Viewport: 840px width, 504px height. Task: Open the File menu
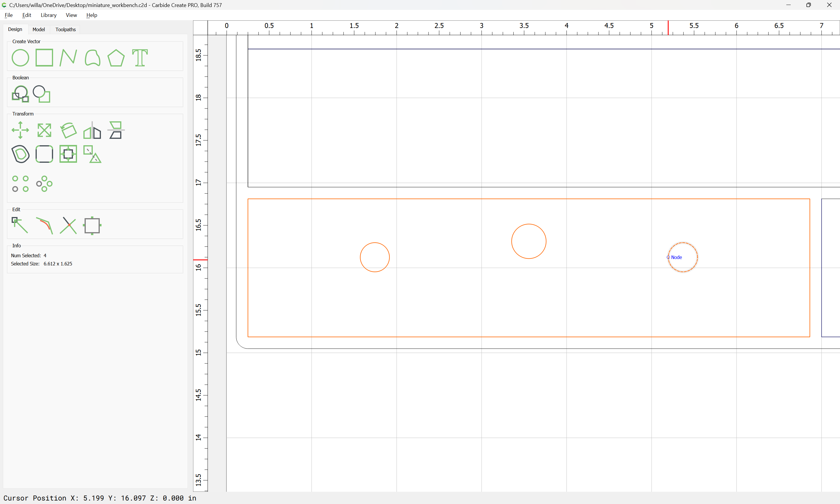point(9,15)
